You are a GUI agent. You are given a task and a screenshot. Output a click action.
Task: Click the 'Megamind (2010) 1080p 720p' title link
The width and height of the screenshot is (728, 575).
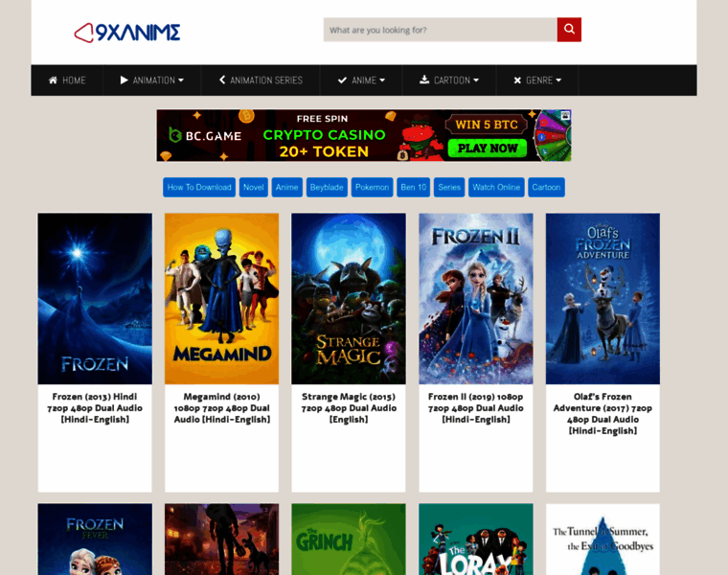222,408
